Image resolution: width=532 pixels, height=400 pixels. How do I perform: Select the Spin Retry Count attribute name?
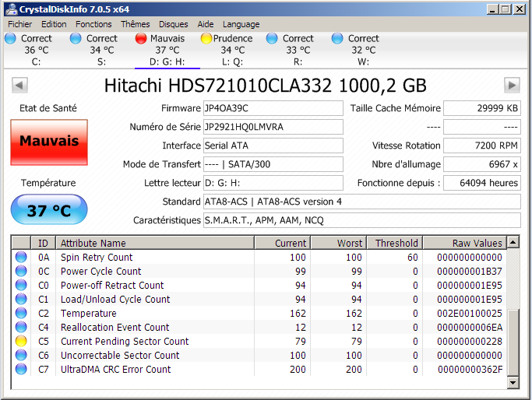pos(97,258)
